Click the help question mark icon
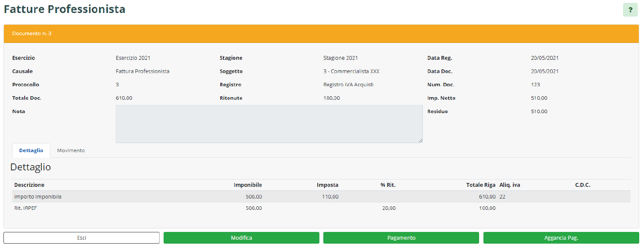644x251 pixels. click(x=630, y=10)
